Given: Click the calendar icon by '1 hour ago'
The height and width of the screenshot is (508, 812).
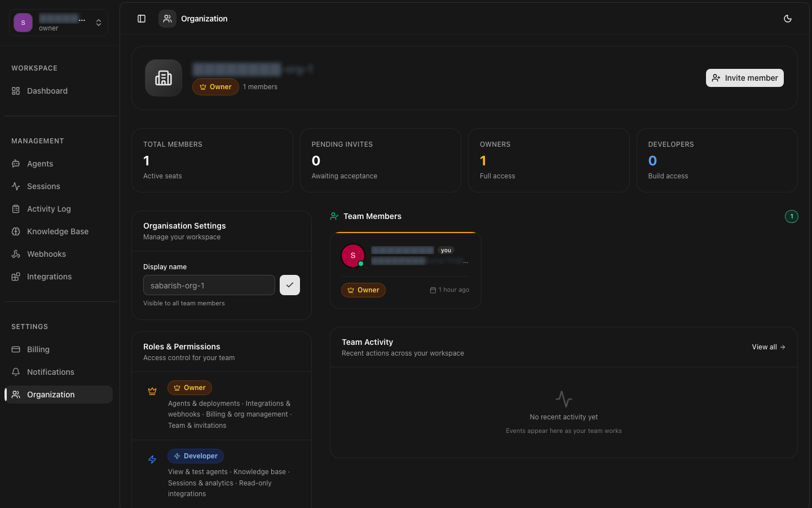Looking at the screenshot, I should [433, 290].
